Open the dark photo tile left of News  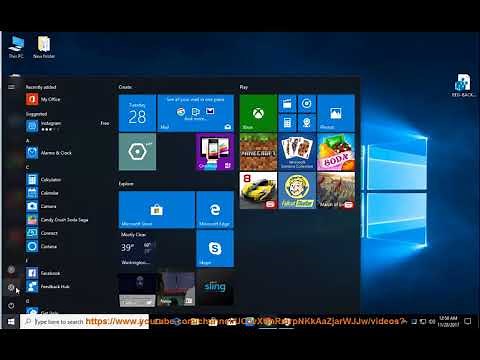pos(137,289)
